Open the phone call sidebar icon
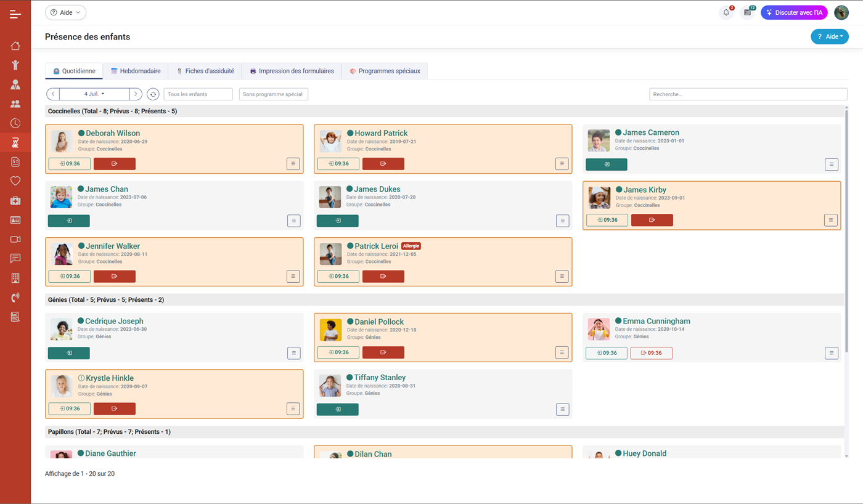The image size is (863, 504). (15, 298)
